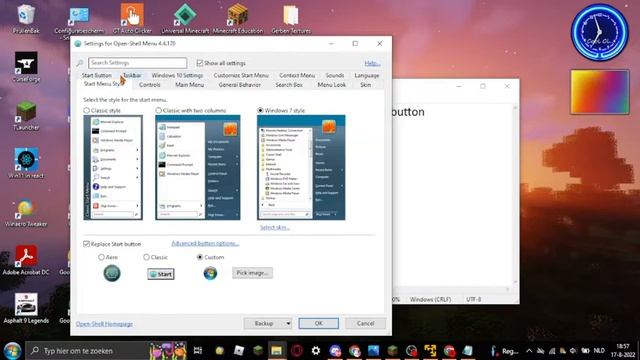Screen dimensions: 640x360
Task: Switch to the Context Menu tab
Action: 297,76
